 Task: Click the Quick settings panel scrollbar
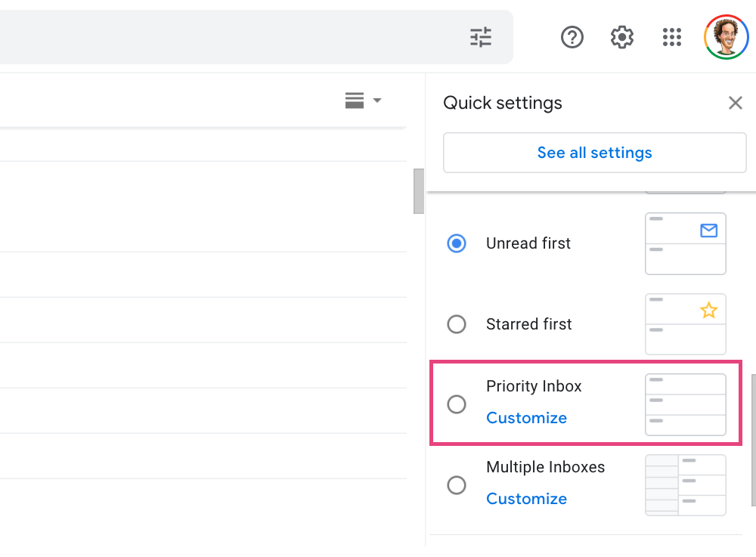pos(753,438)
